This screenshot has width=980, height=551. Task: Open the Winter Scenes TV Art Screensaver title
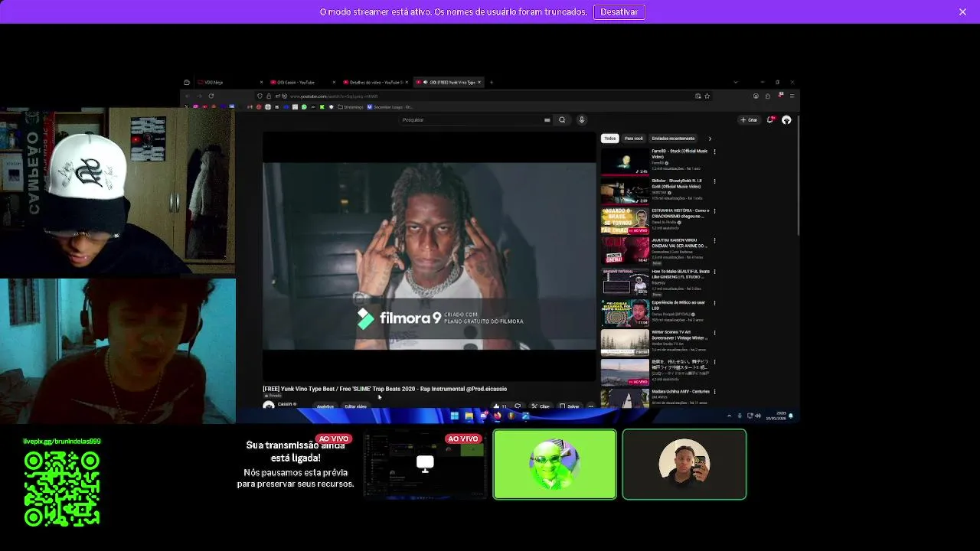click(678, 335)
